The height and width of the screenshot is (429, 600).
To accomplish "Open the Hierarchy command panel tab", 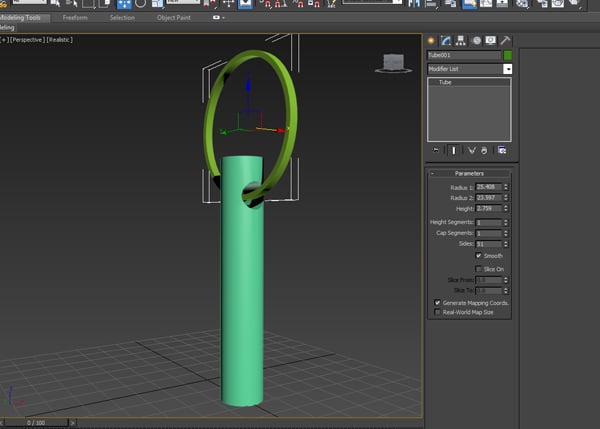I will click(461, 41).
